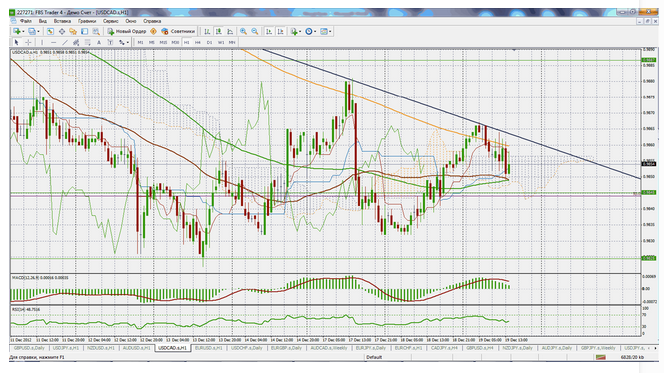Image resolution: width=664 pixels, height=373 pixels.
Task: Expand the periodicity clock dropdown
Action: 315,31
